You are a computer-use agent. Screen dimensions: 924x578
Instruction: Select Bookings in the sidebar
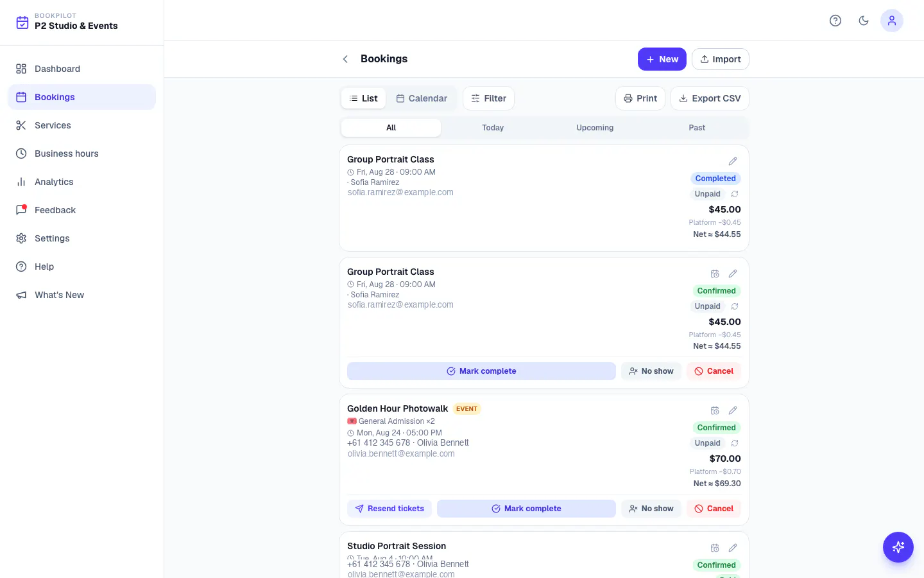(81, 97)
